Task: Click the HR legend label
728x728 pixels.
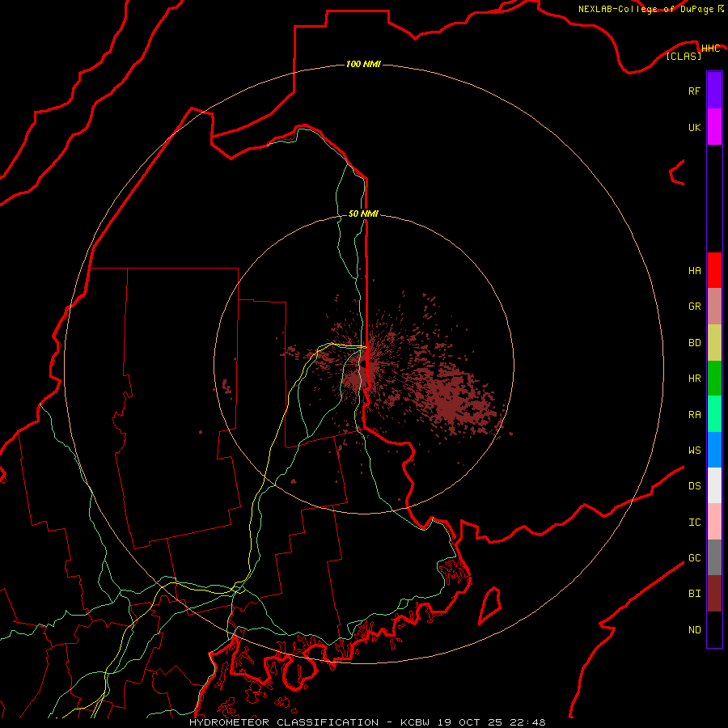Action: (694, 379)
